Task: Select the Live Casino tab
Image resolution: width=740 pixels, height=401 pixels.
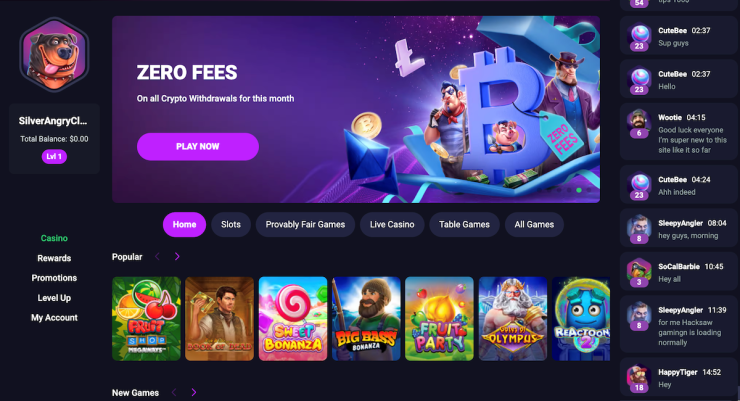Action: click(x=392, y=225)
